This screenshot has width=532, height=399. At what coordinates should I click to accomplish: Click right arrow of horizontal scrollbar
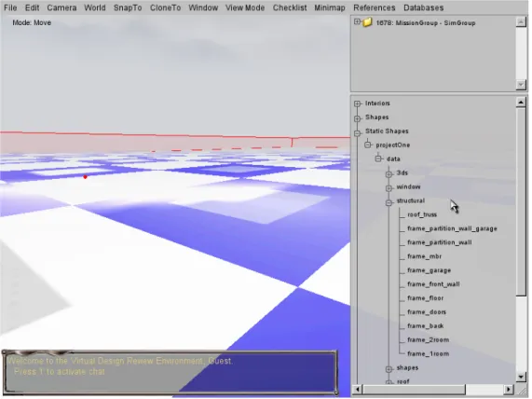pos(509,389)
